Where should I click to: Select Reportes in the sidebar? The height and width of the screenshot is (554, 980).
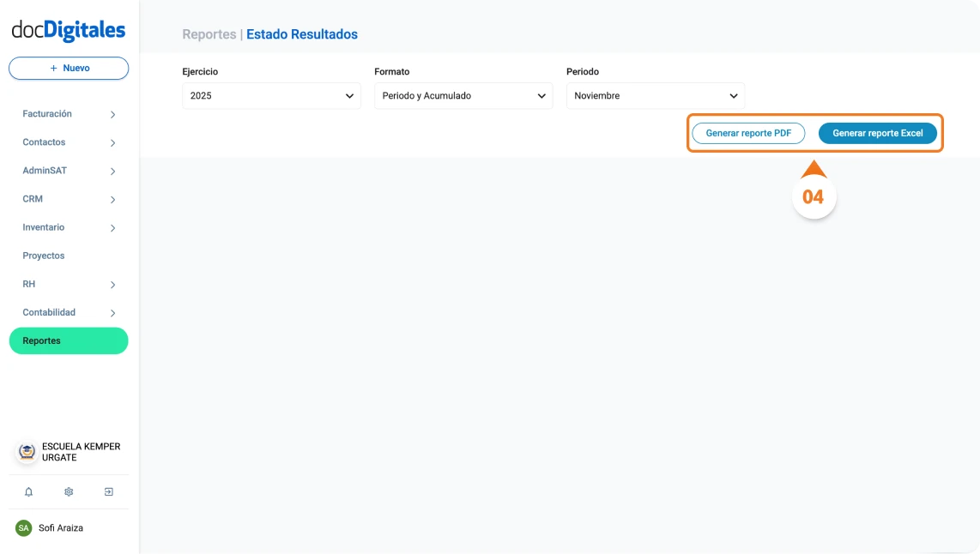[69, 340]
